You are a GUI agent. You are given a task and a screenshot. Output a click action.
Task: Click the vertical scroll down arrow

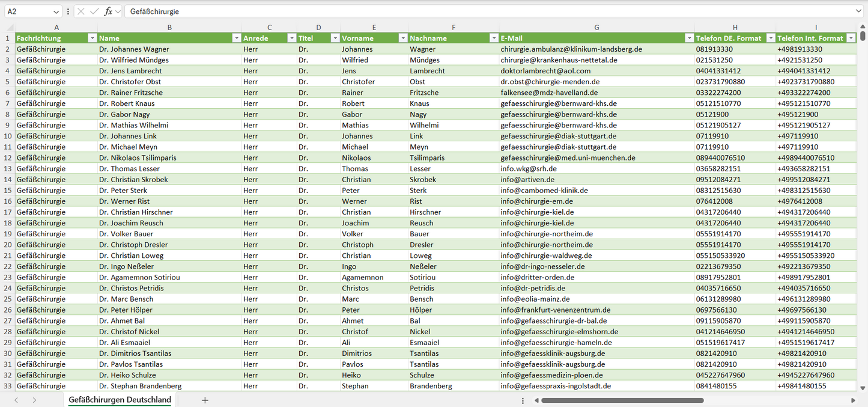point(863,388)
